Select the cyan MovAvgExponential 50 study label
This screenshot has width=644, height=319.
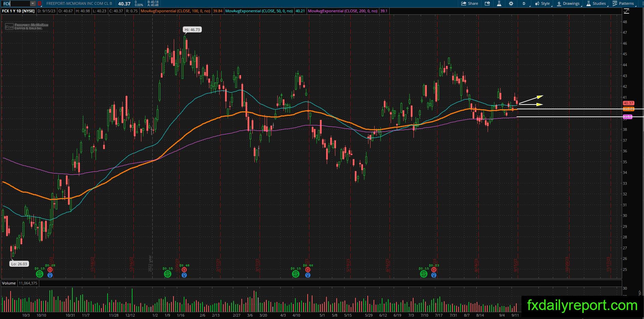click(259, 11)
